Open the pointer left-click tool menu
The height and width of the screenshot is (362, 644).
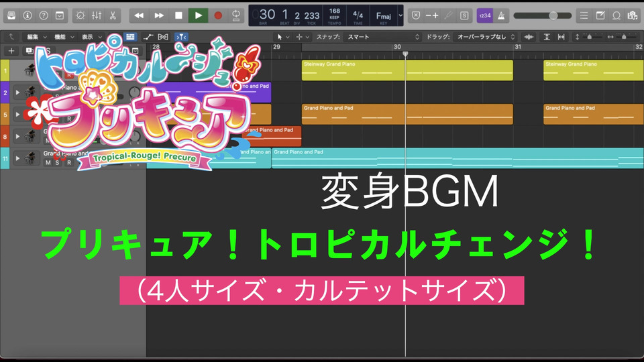click(283, 37)
